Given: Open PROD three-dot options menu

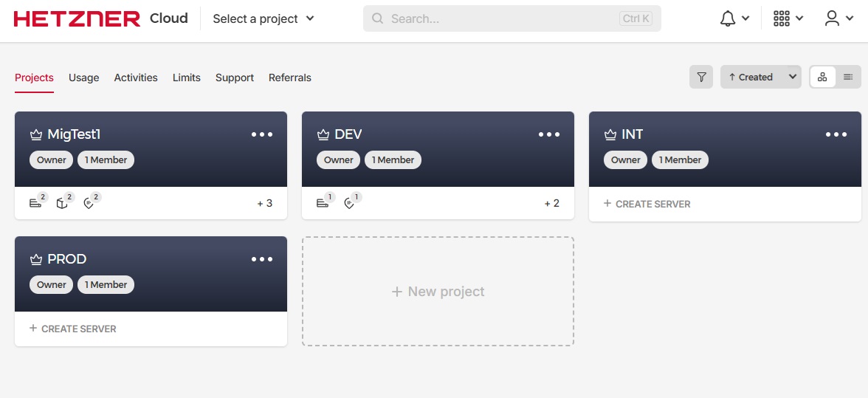Looking at the screenshot, I should (x=262, y=259).
